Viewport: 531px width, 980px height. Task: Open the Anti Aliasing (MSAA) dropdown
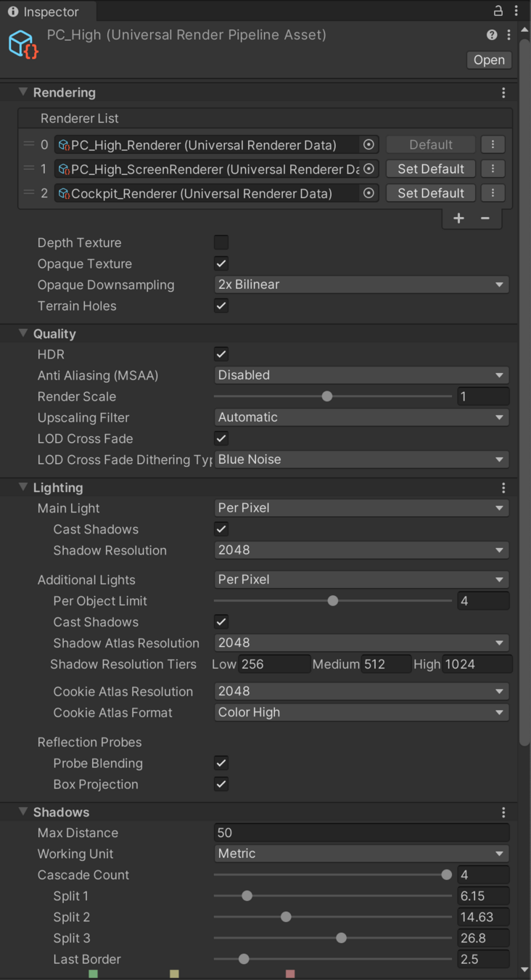pyautogui.click(x=361, y=375)
